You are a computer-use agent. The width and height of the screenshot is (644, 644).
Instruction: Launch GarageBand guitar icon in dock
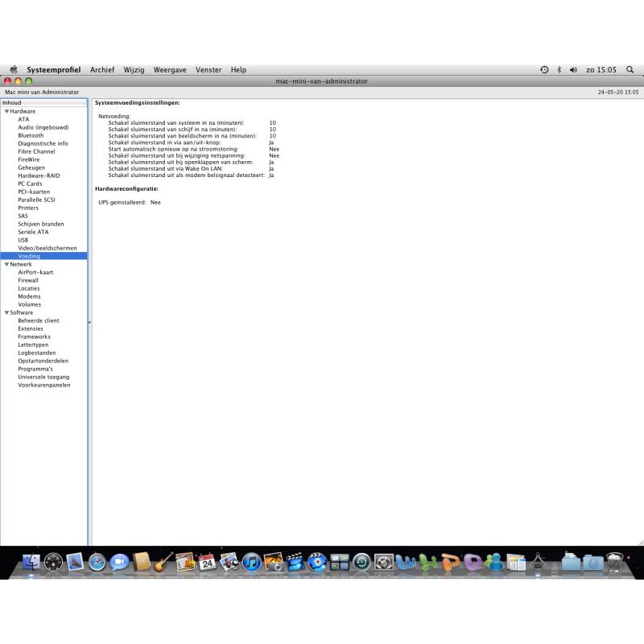(x=163, y=562)
